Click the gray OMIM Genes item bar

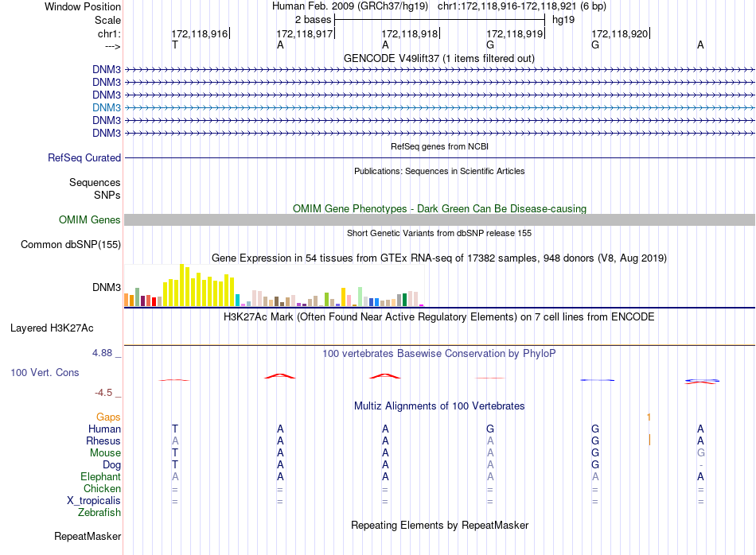(439, 219)
